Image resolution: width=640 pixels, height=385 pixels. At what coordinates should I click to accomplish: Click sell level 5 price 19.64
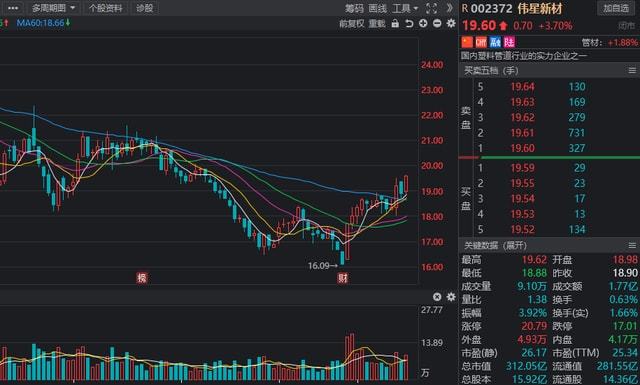tap(522, 87)
